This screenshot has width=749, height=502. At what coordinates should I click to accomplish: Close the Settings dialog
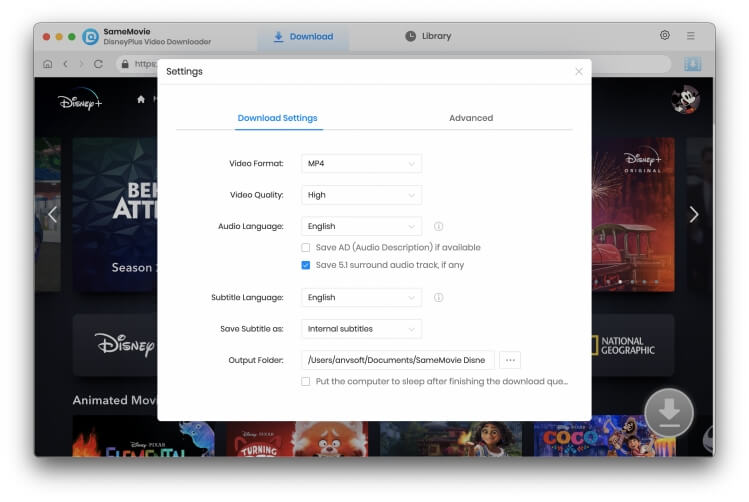pyautogui.click(x=578, y=72)
